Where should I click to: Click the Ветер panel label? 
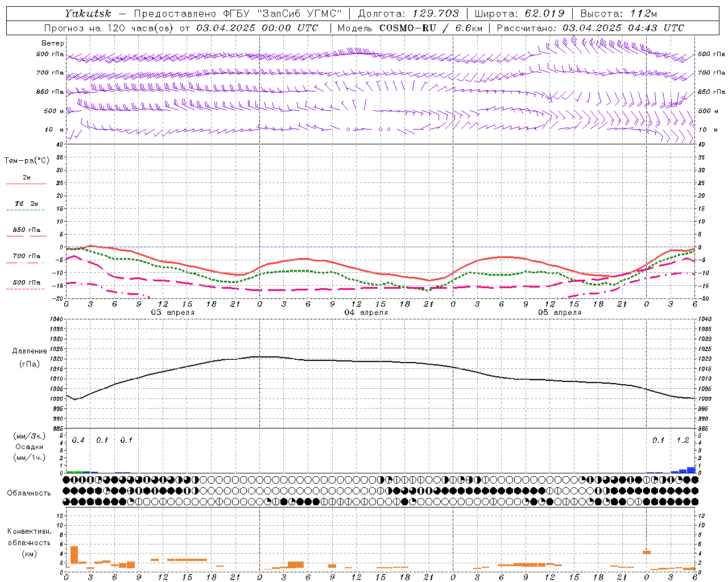coord(52,43)
